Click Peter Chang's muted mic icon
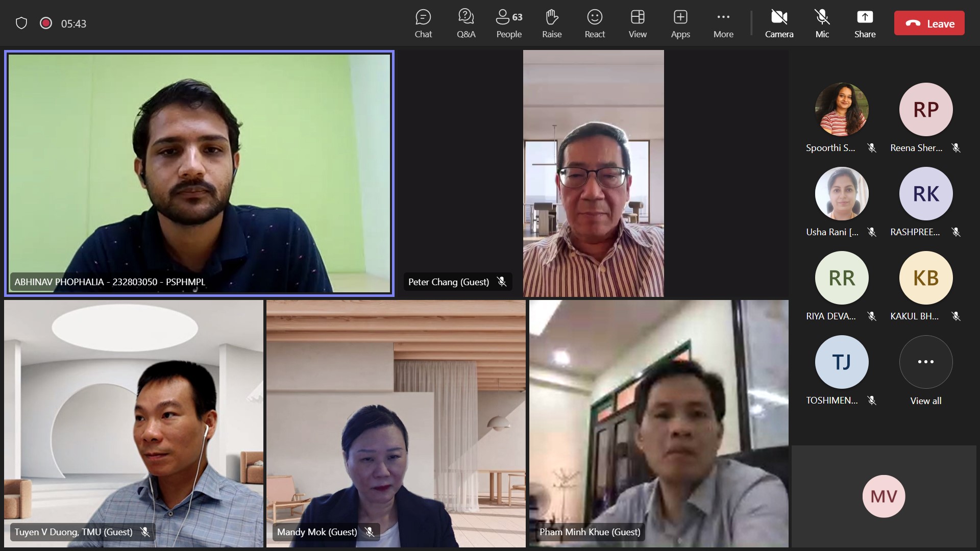This screenshot has width=980, height=551. (x=502, y=282)
